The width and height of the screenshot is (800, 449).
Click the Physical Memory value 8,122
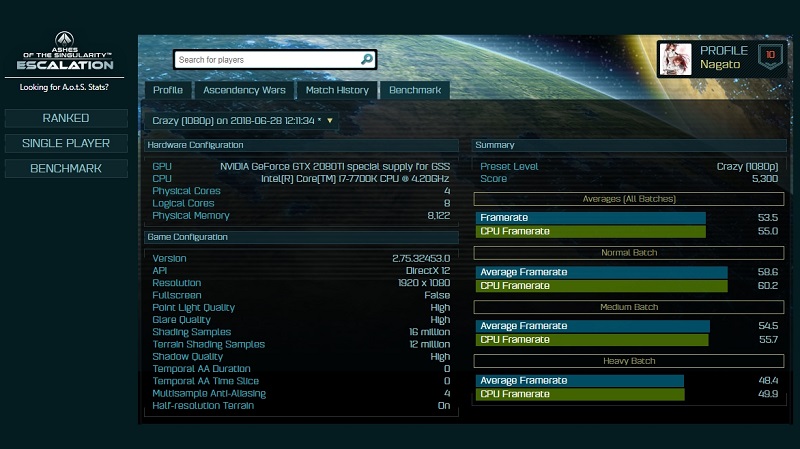pos(439,216)
